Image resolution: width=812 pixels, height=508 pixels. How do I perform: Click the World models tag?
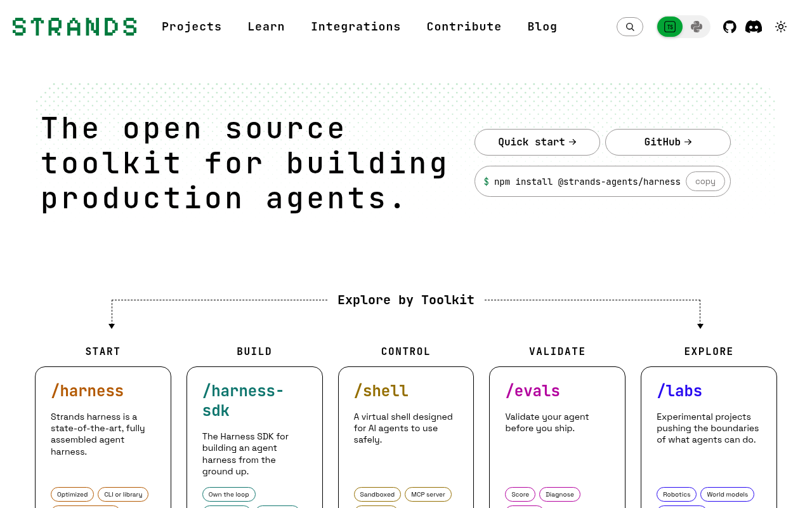727,495
